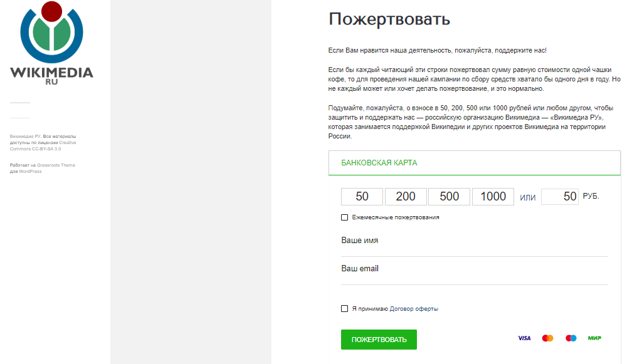
Task: Click the Wikimedia RU logo
Action: [x=51, y=44]
